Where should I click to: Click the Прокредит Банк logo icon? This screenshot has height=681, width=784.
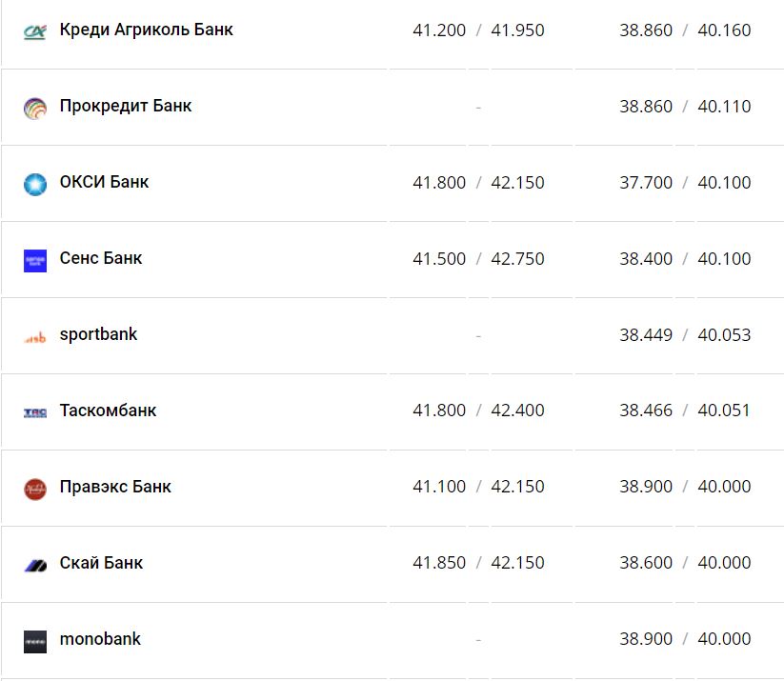tap(34, 108)
